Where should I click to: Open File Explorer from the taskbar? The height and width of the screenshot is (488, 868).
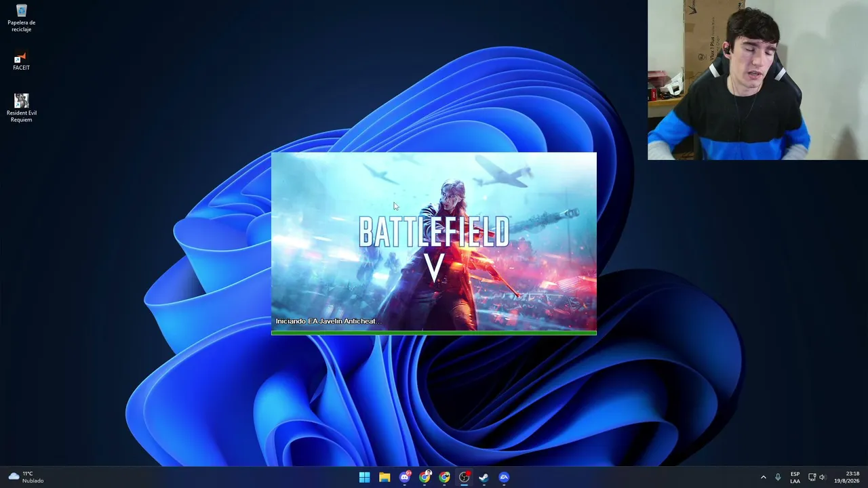[384, 477]
